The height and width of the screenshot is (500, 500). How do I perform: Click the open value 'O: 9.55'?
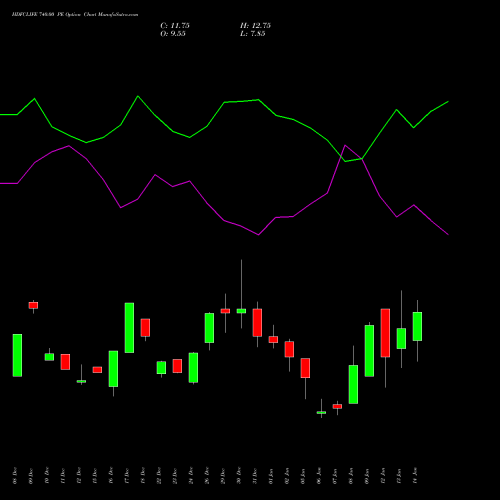point(173,34)
